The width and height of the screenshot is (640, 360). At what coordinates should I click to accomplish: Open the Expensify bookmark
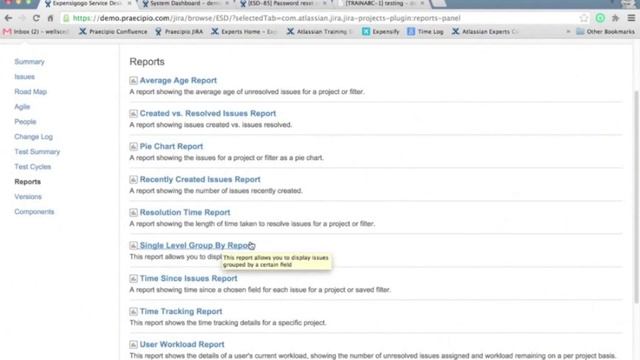[x=380, y=31]
